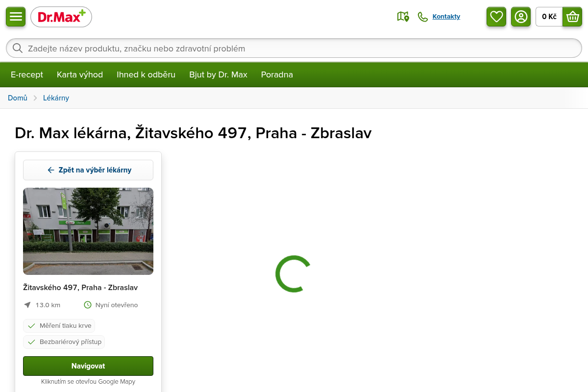
Task: Select Ihned k odběru menu item
Action: tap(146, 74)
